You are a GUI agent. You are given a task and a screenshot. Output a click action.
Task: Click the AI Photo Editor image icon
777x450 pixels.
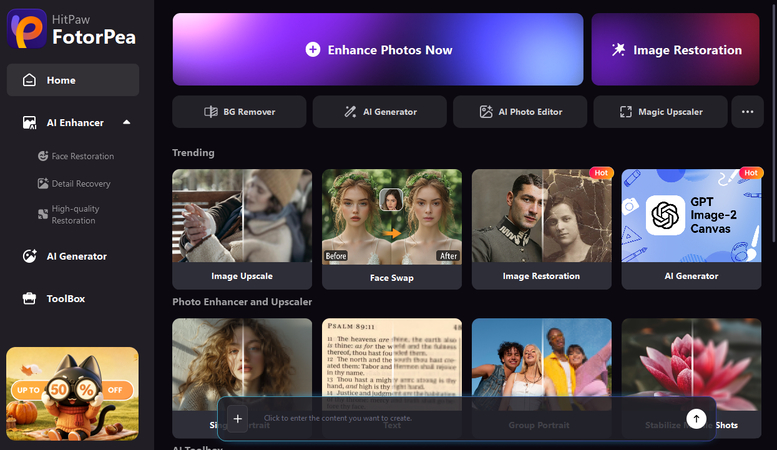pos(486,112)
